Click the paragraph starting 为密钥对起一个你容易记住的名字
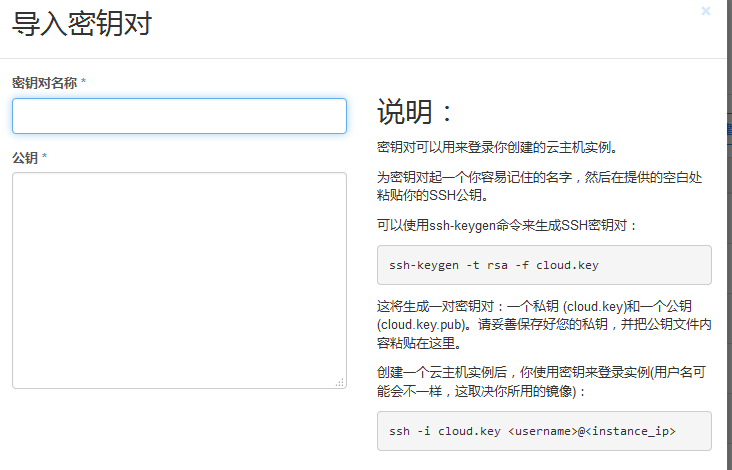 [x=540, y=186]
